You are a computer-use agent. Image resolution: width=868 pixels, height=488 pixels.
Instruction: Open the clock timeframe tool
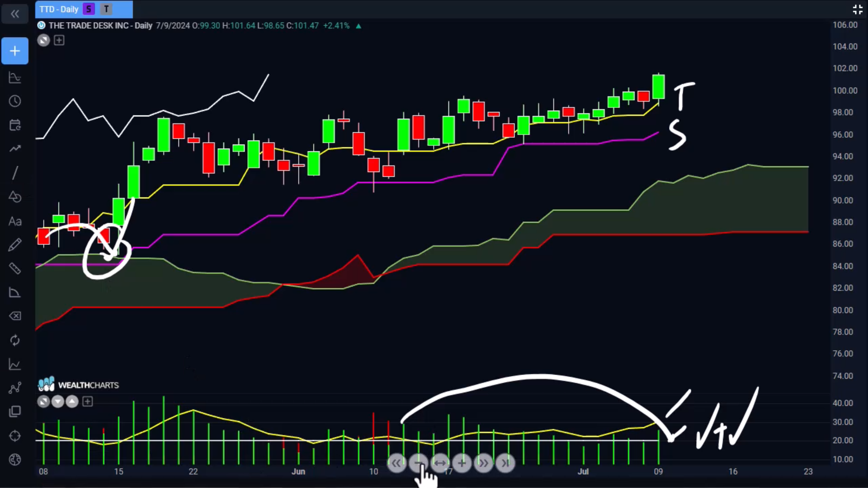tap(15, 101)
